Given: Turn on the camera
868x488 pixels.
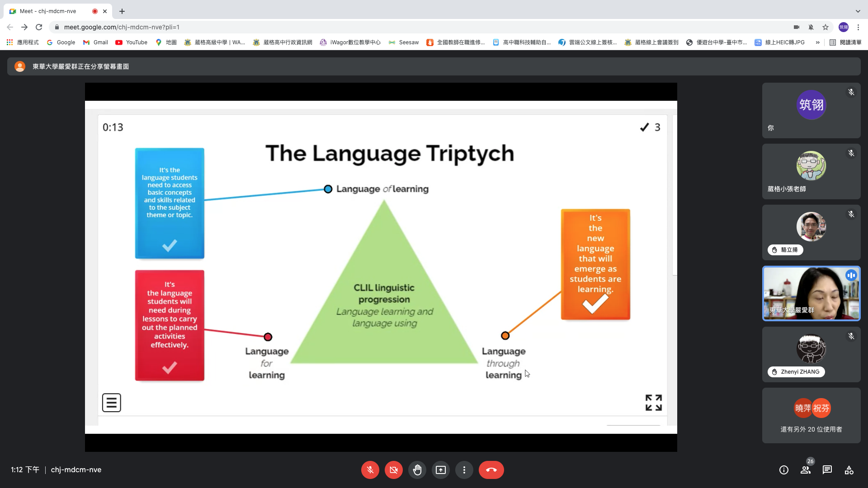Looking at the screenshot, I should 393,470.
